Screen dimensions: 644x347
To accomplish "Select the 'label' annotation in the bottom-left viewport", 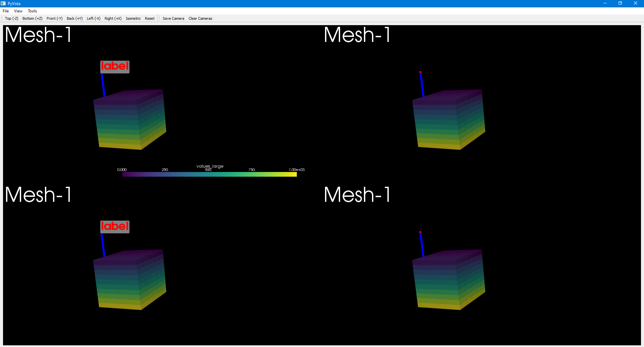I will (115, 226).
